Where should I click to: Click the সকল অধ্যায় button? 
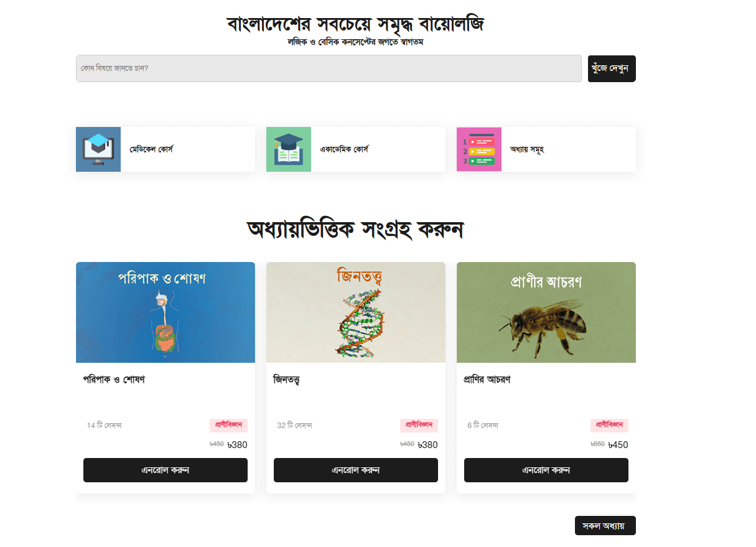[x=605, y=526]
